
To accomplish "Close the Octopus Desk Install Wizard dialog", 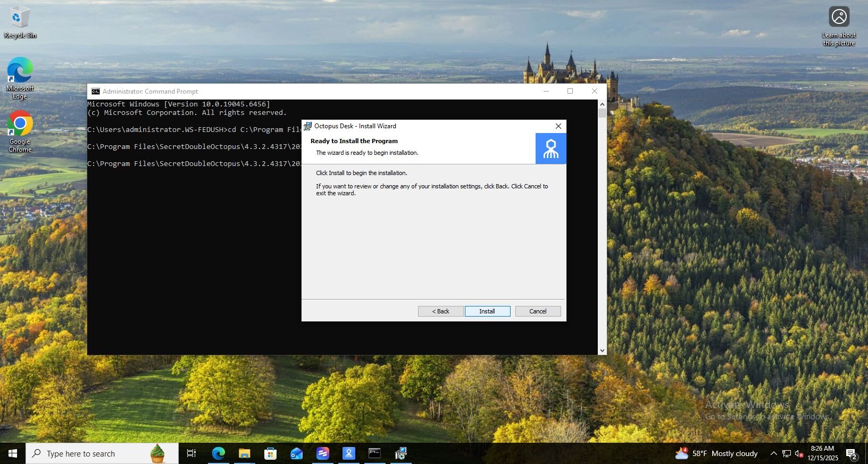I will 558,126.
